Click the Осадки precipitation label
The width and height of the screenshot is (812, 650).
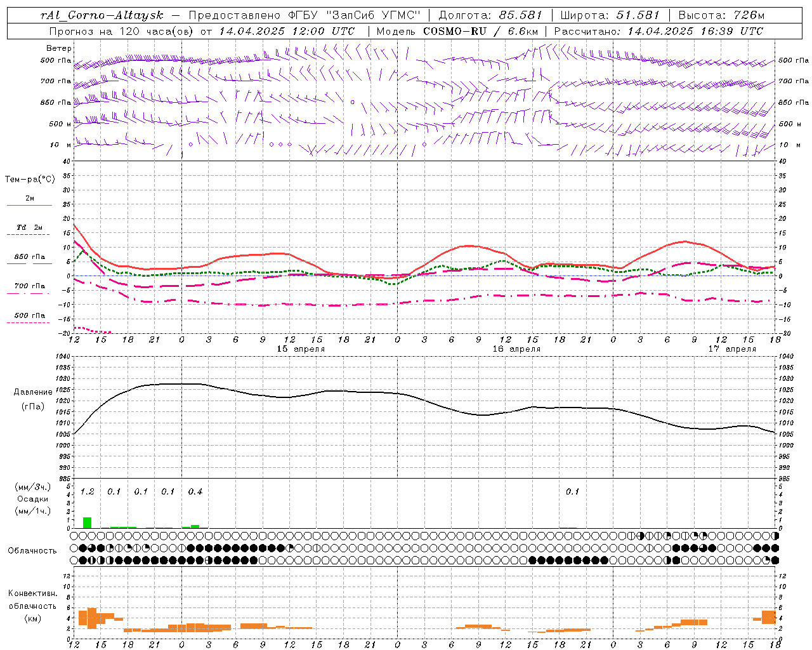click(32, 499)
